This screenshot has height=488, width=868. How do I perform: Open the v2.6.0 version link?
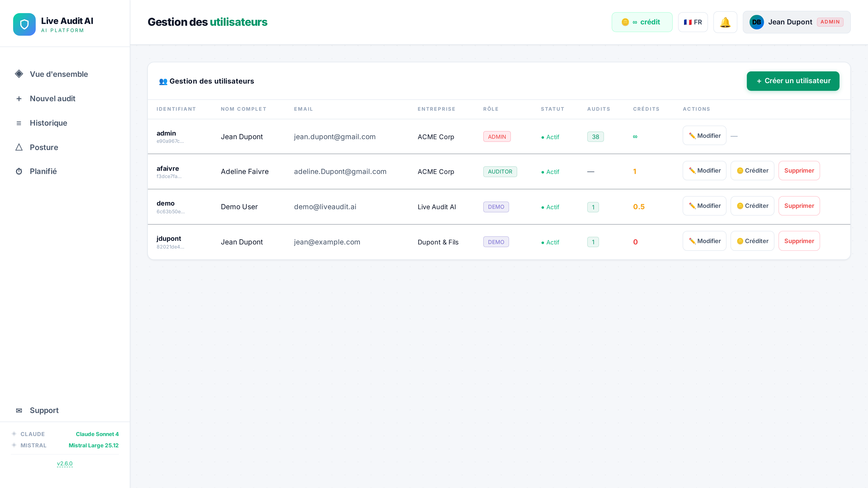tap(65, 463)
